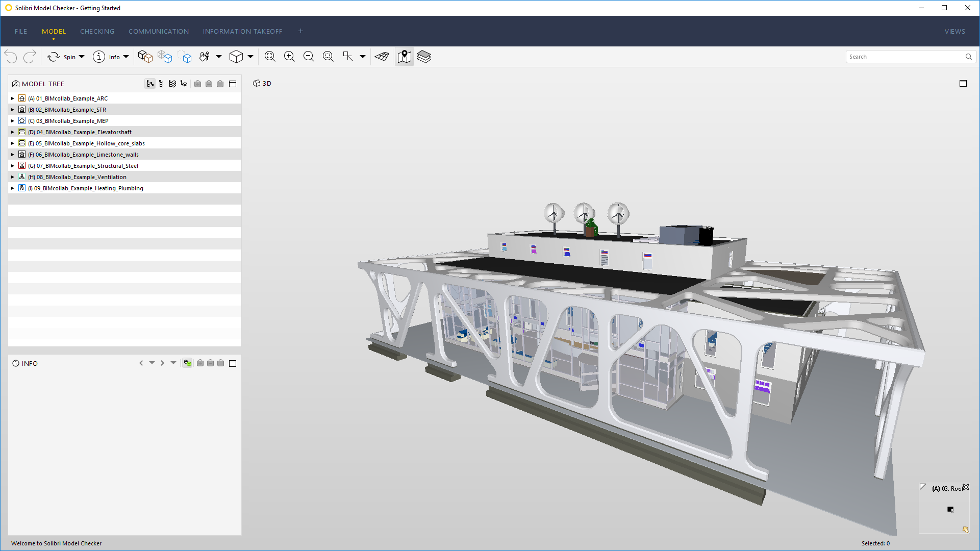Open Info panel back history dropdown
The height and width of the screenshot is (551, 980).
[x=152, y=363]
